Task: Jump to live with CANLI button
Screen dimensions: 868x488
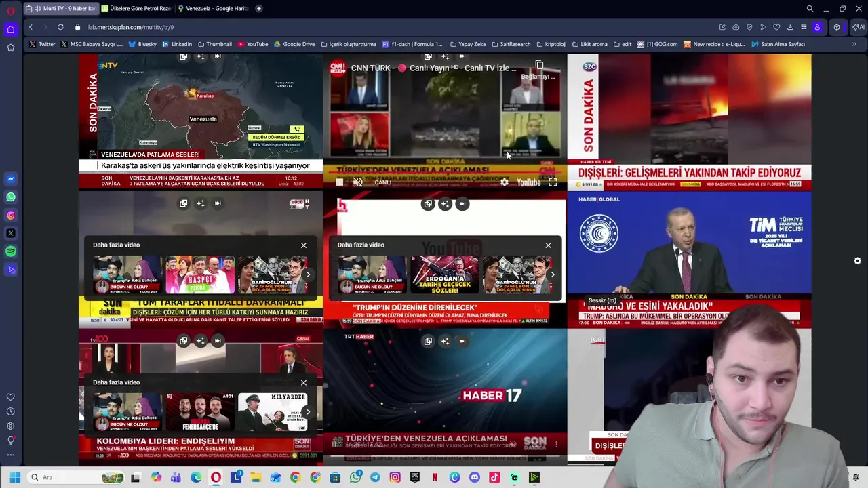Action: pos(383,182)
